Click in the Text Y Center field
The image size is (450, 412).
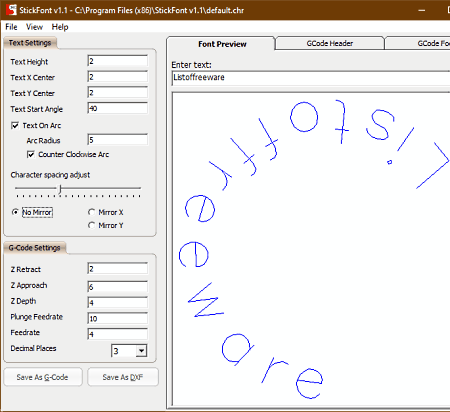tap(117, 93)
